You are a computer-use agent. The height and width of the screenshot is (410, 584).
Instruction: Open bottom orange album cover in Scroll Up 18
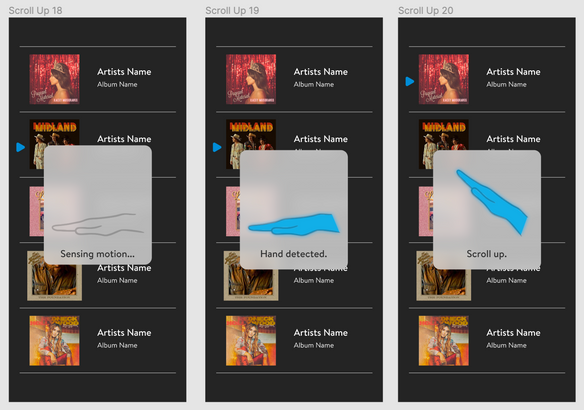[x=54, y=341]
